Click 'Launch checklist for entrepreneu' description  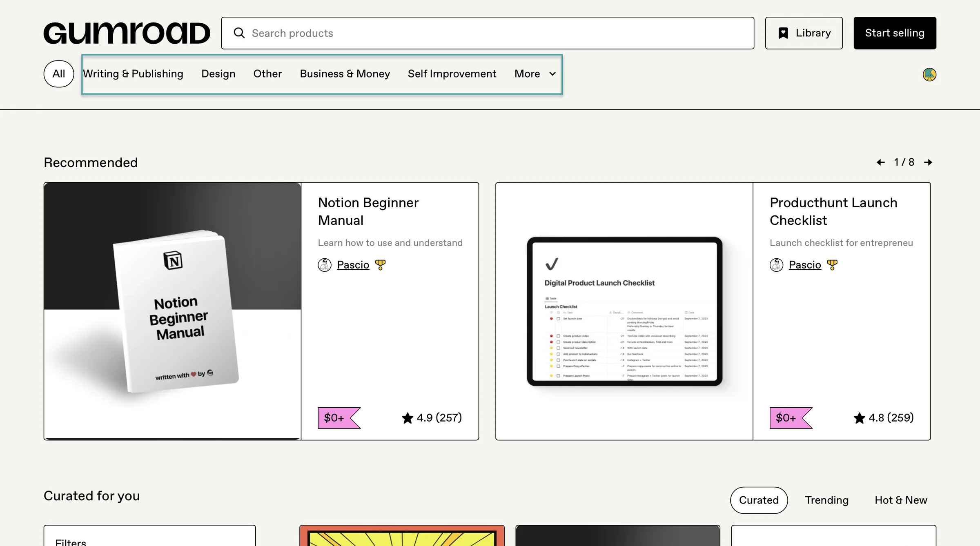pos(841,243)
